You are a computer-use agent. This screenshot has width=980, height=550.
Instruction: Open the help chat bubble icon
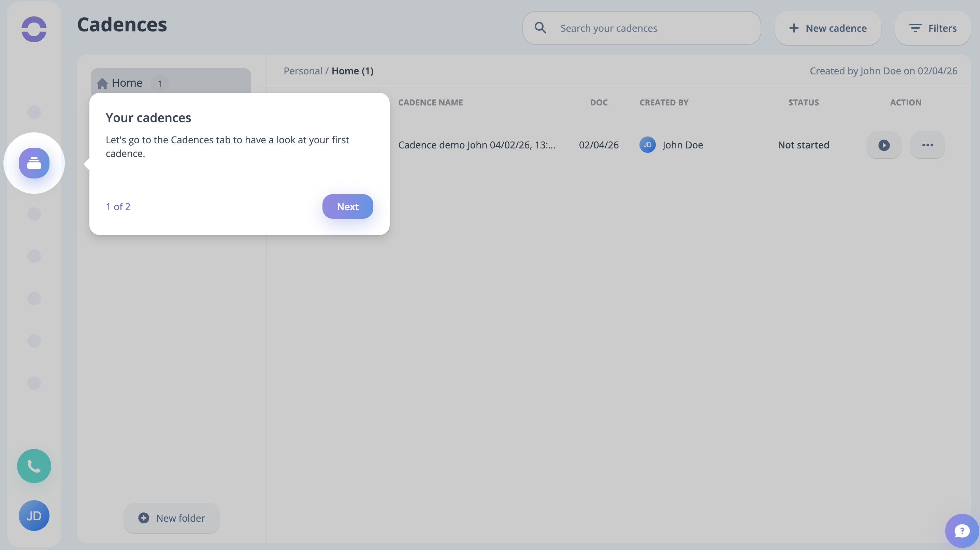coord(961,531)
